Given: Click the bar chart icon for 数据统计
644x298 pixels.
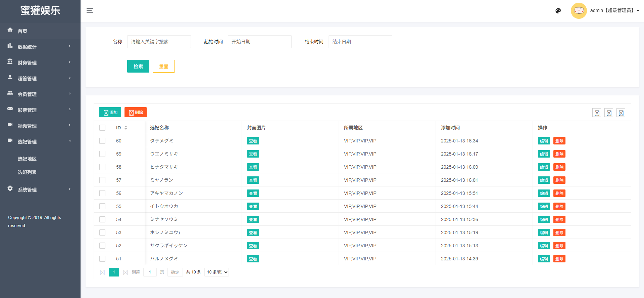Looking at the screenshot, I should pyautogui.click(x=10, y=46).
